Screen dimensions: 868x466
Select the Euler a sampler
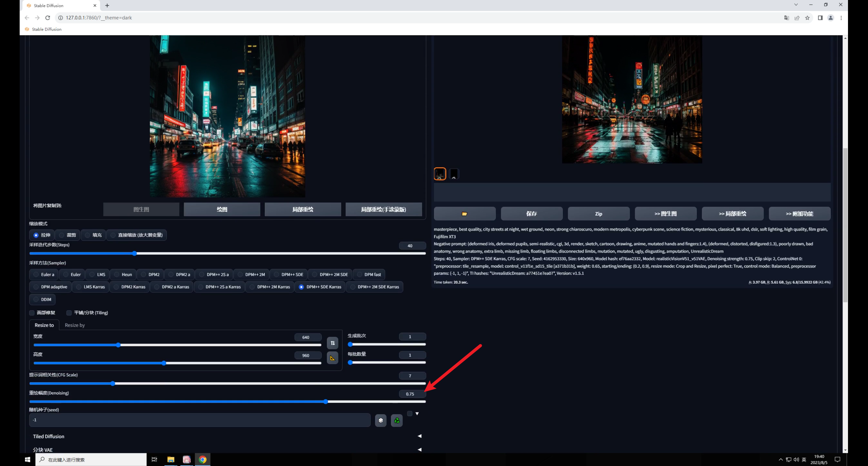[44, 274]
